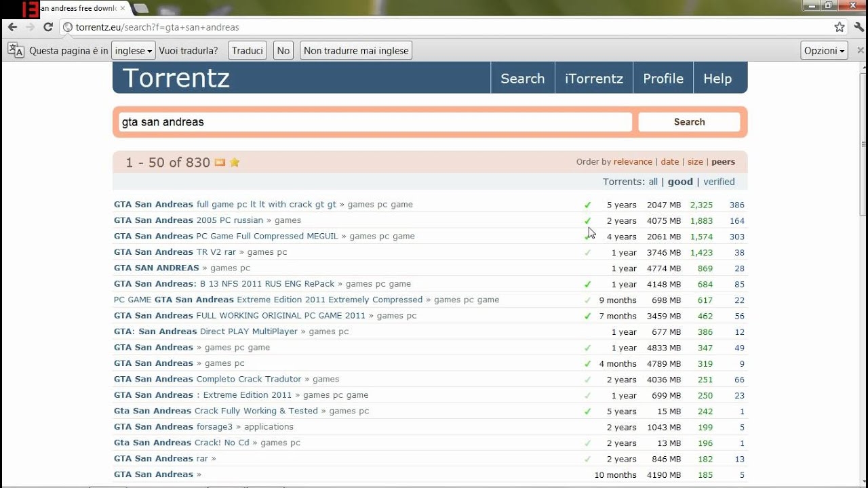Image resolution: width=868 pixels, height=488 pixels.
Task: Open 'GTA San Andreas 2005 PC russian' link
Action: (189, 220)
